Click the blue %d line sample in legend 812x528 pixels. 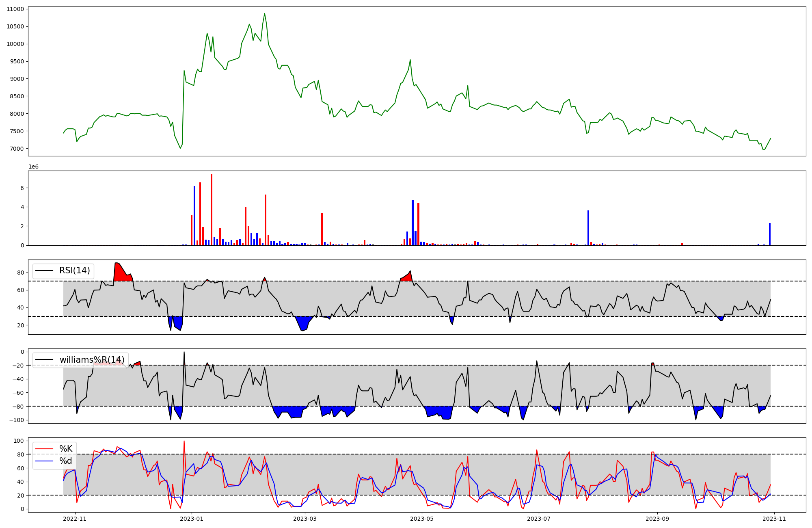click(x=44, y=461)
